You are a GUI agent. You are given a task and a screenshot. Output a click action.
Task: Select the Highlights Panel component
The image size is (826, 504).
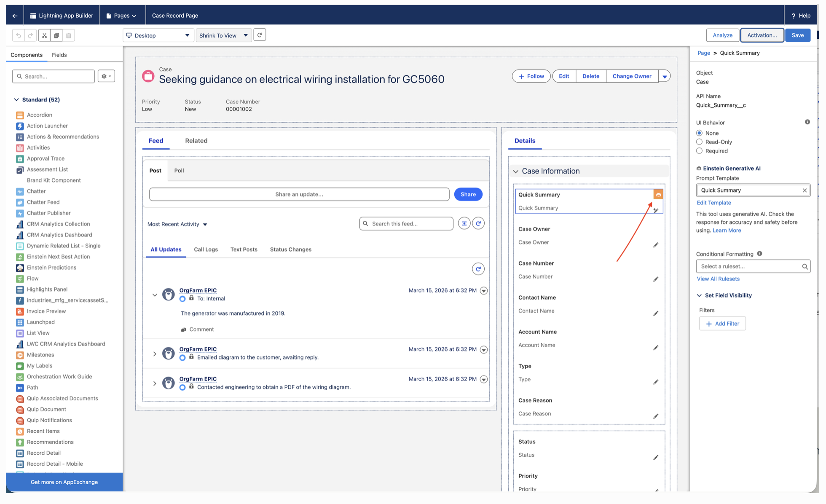(47, 290)
